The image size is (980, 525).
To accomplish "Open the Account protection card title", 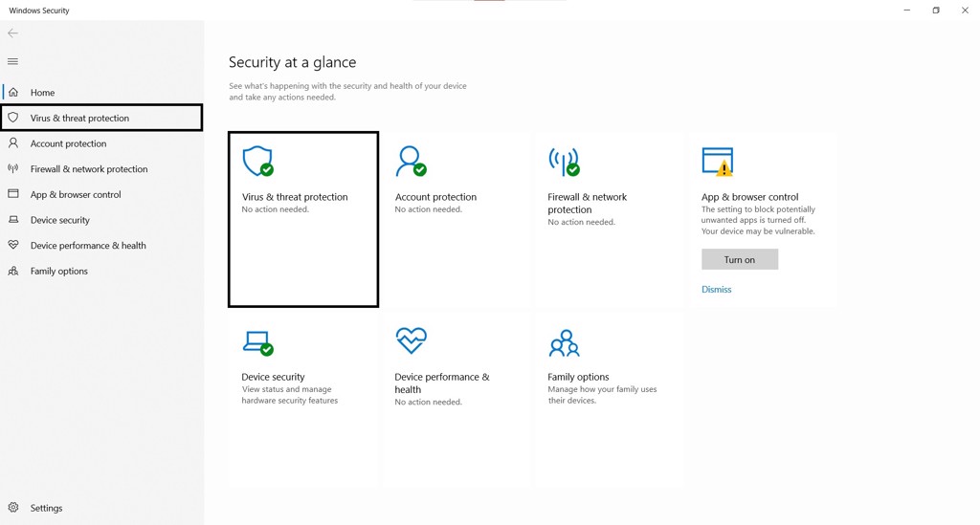I will (435, 197).
